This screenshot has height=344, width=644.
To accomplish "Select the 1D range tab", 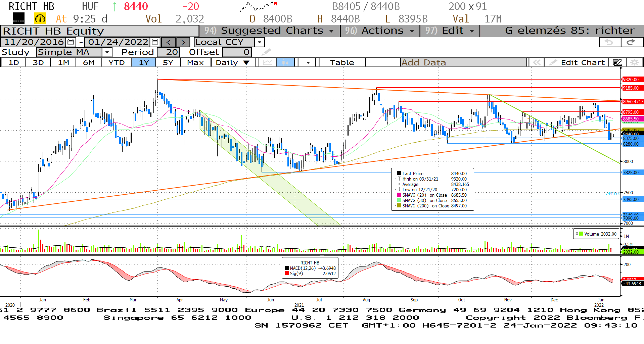I will 13,62.
